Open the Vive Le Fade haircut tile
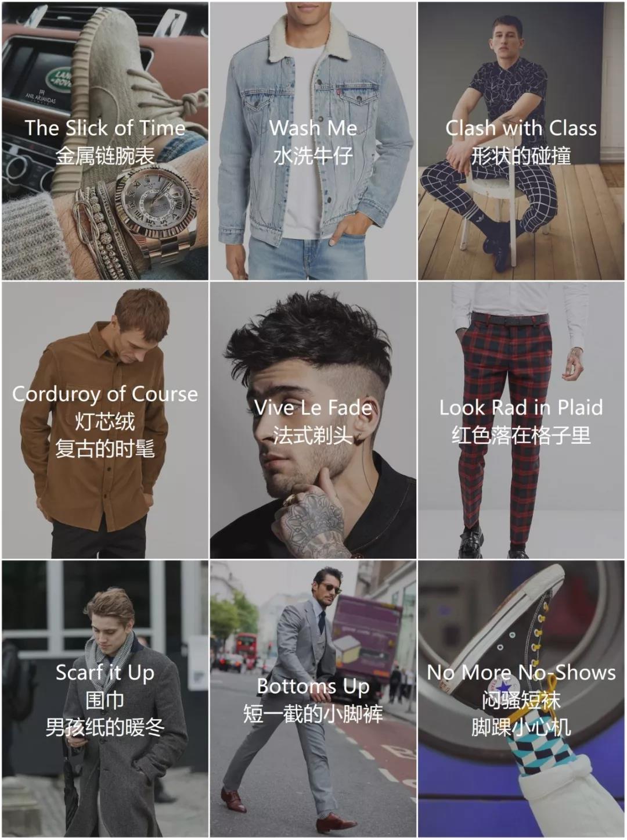 (x=313, y=420)
